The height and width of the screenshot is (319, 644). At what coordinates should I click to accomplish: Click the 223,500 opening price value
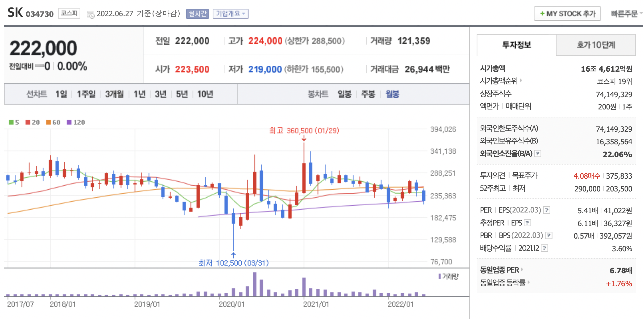[192, 69]
